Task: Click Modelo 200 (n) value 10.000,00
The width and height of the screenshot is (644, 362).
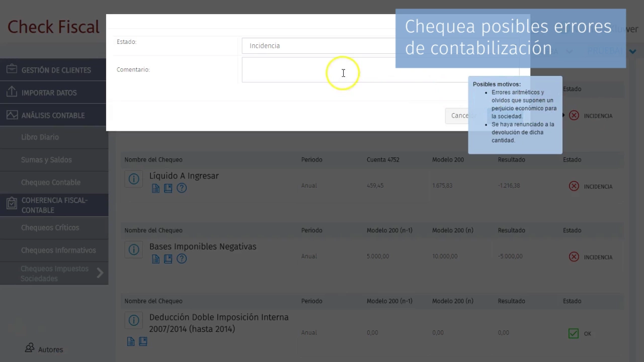Action: coord(445,256)
